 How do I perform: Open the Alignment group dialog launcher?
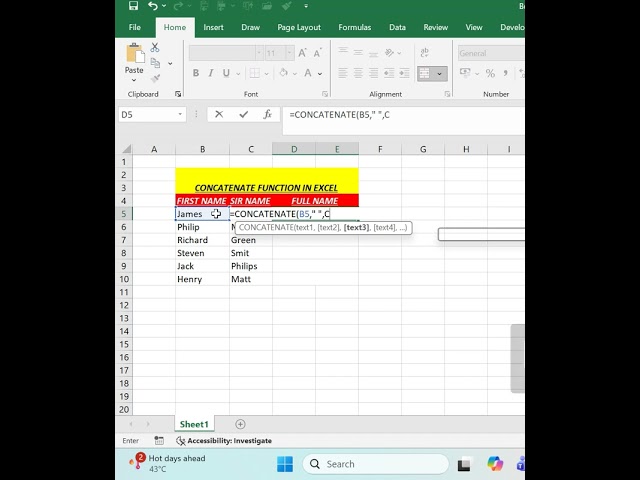(447, 94)
